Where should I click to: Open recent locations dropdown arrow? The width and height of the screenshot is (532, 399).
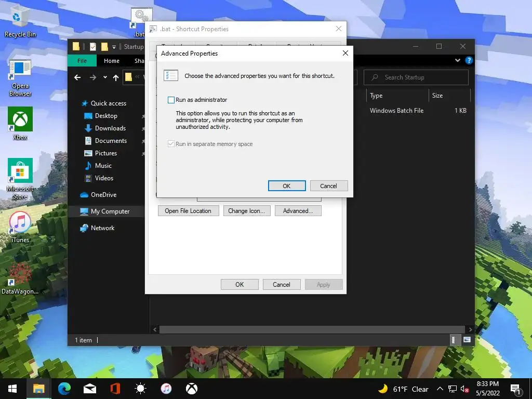pyautogui.click(x=105, y=78)
